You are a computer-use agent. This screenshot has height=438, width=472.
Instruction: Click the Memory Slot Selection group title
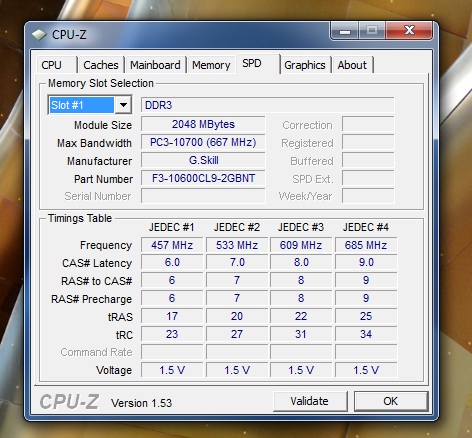pos(101,83)
